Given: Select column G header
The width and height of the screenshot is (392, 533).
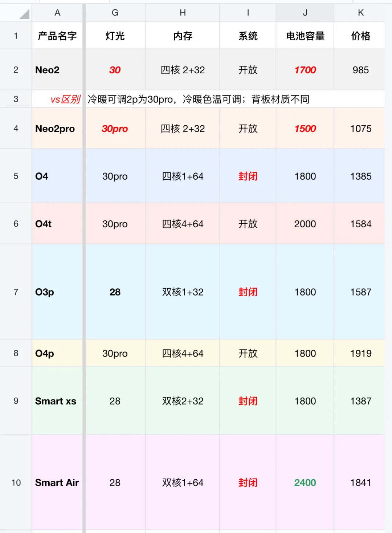Looking at the screenshot, I should click(115, 13).
